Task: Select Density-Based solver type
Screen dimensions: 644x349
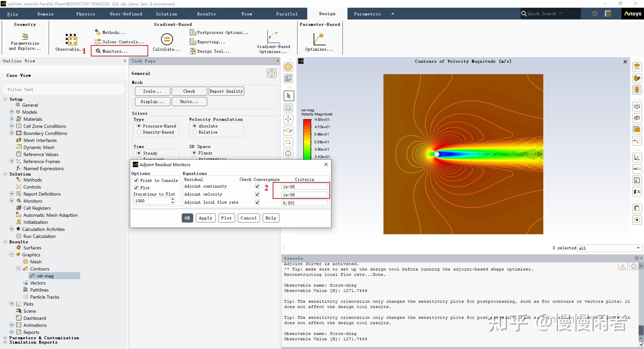Action: (139, 132)
